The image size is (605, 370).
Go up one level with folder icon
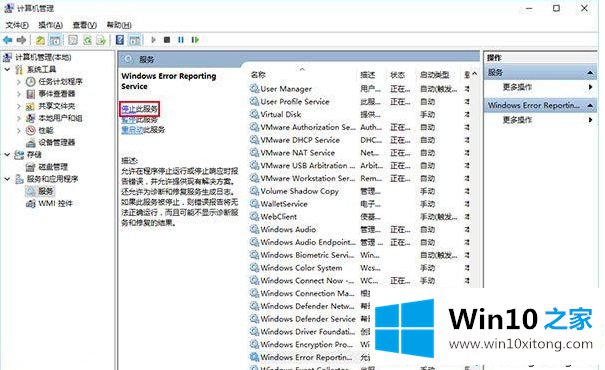point(40,40)
